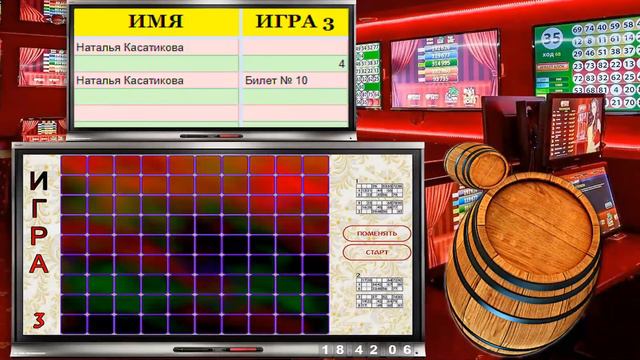Click the ПОМЕНЯТЬ button

click(377, 233)
